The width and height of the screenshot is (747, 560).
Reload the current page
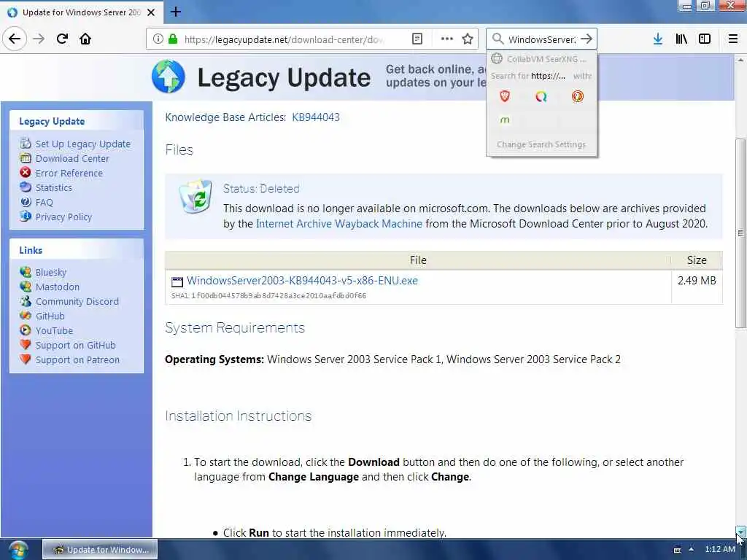[62, 39]
